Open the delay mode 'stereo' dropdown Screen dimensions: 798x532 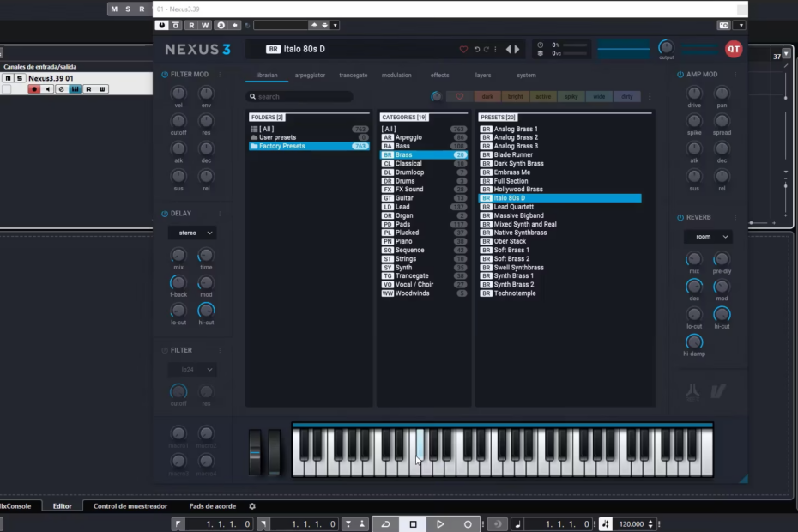pos(193,233)
